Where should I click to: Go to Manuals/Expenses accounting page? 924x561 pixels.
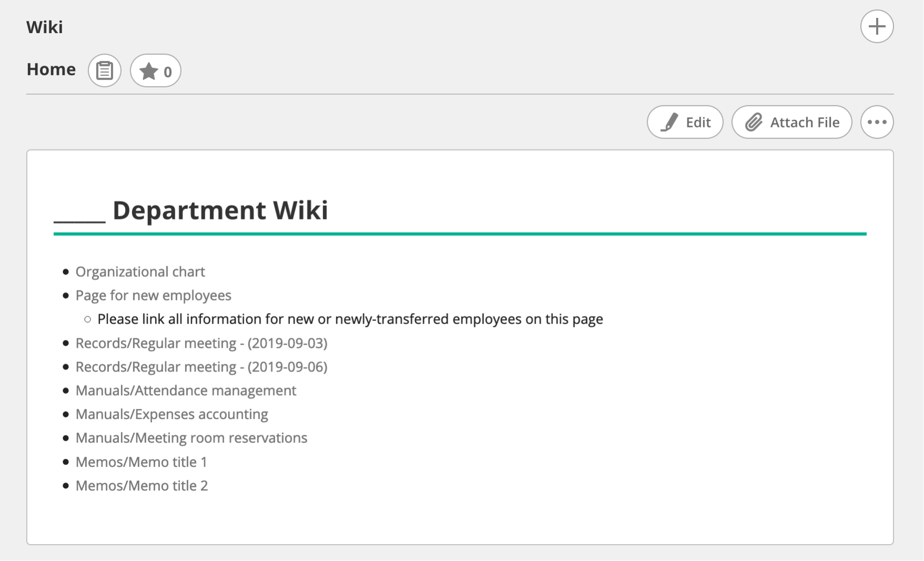click(172, 414)
